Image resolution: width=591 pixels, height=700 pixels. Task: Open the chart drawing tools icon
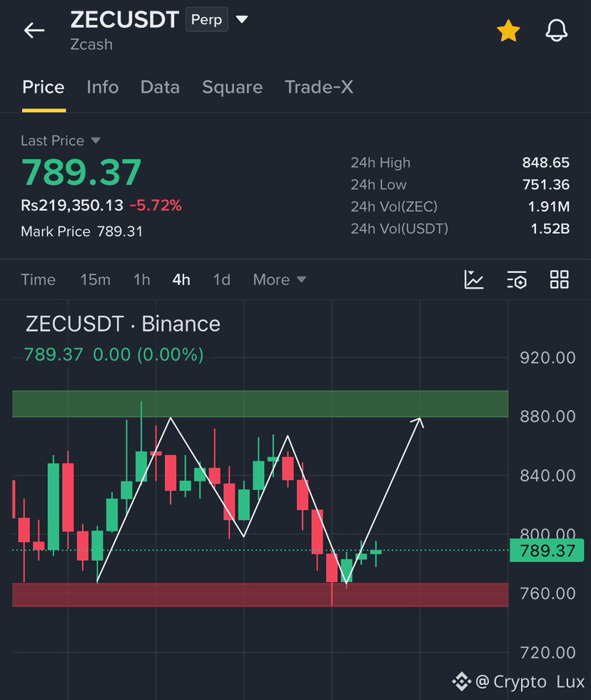[x=474, y=280]
